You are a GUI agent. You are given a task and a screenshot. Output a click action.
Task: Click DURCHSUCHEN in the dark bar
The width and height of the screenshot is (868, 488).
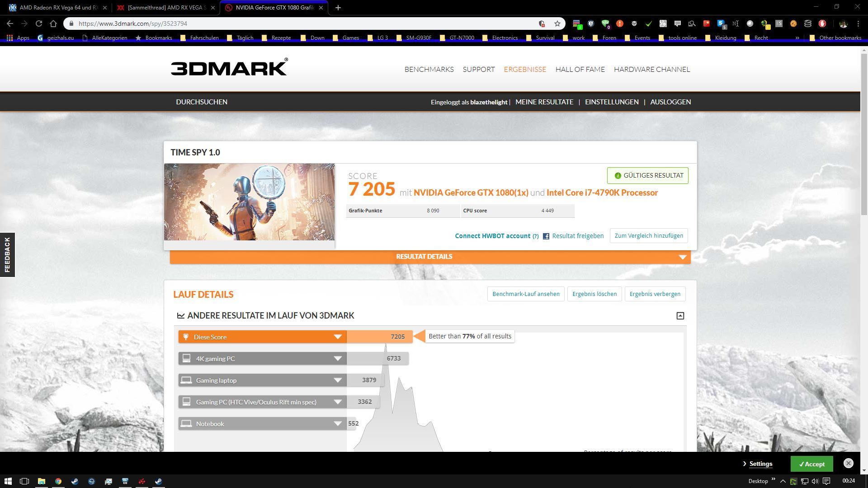pos(202,102)
